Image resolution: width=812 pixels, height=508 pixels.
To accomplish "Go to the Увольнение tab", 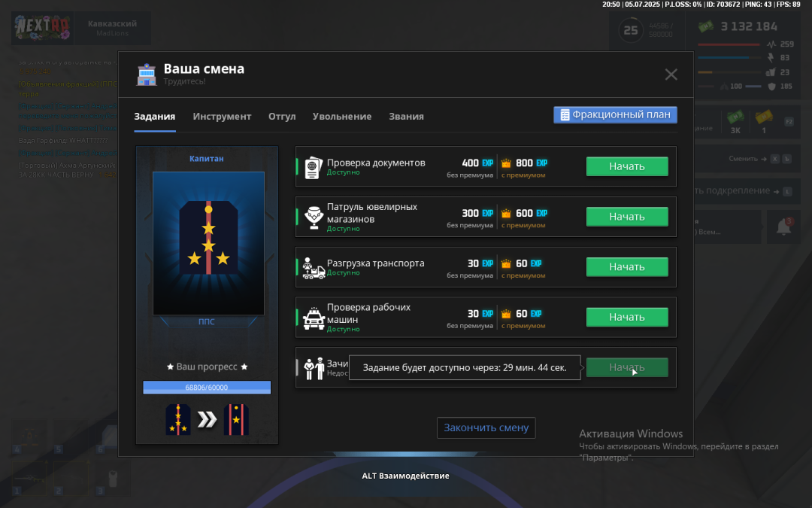I will tap(342, 117).
